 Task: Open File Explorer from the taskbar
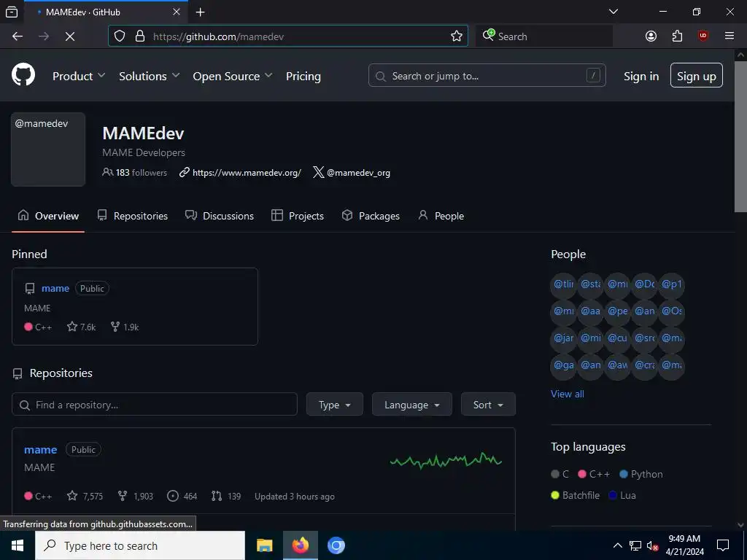[264, 545]
